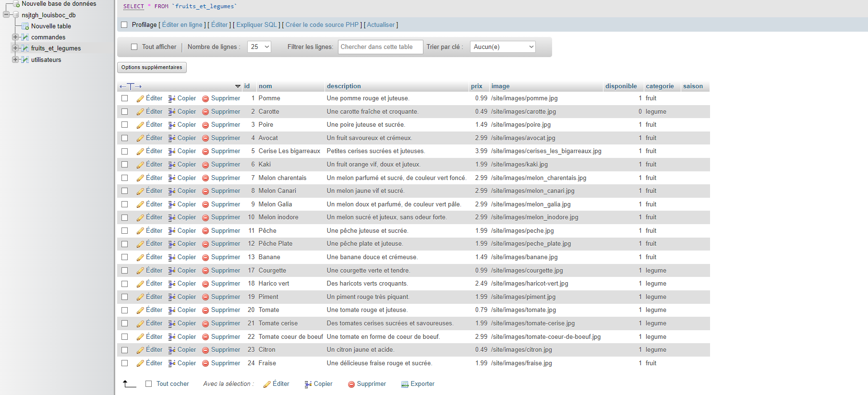Viewport: 868px width, 395px height.
Task: Click the pencil edit icon for Pomme row
Action: pos(140,98)
